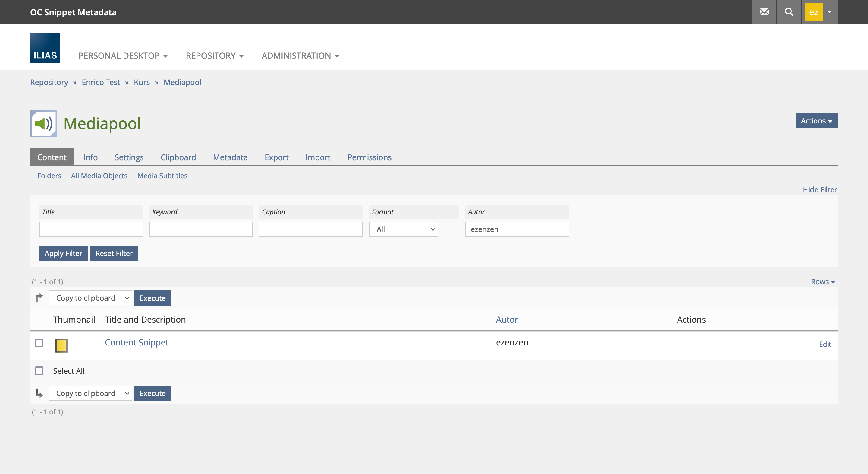Image resolution: width=868 pixels, height=474 pixels.
Task: Open the Format dropdown filter
Action: (x=403, y=229)
